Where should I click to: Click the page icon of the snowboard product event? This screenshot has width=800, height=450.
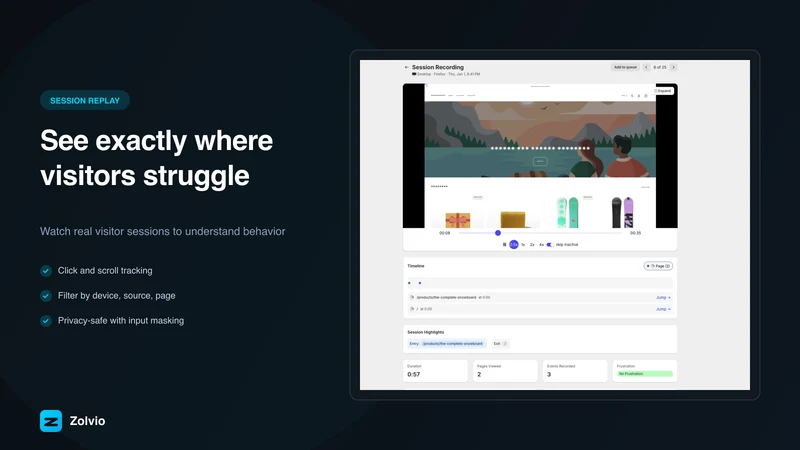point(412,297)
